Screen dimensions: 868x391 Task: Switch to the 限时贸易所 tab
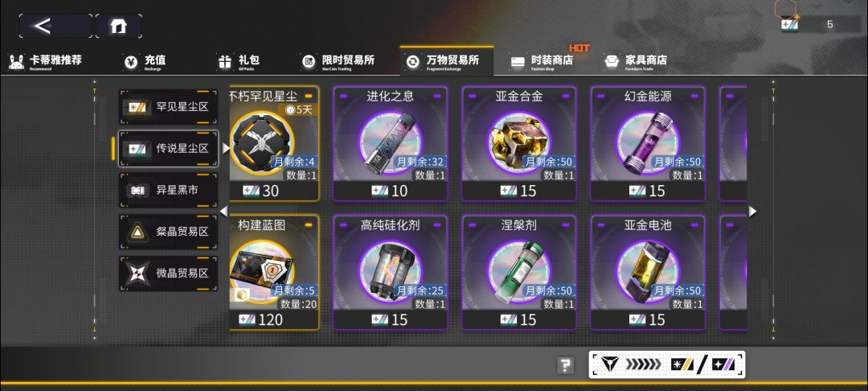[339, 61]
